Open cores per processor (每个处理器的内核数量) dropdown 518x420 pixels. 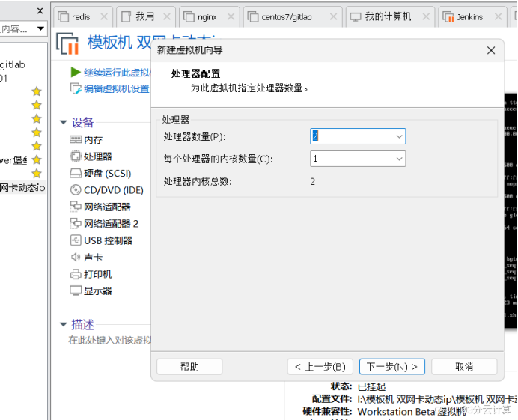point(399,159)
